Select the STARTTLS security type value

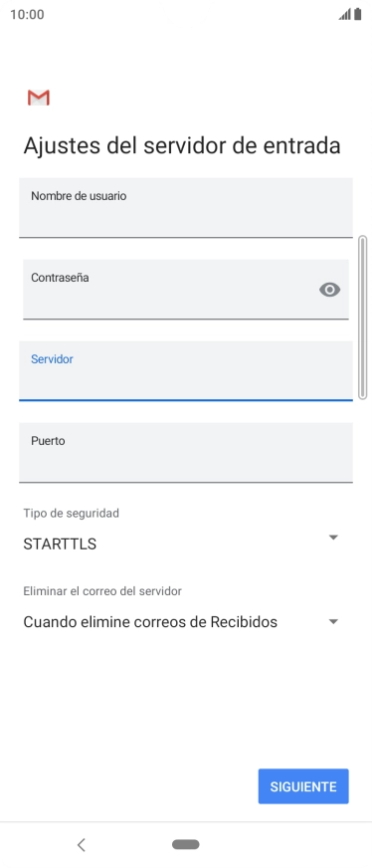(60, 544)
